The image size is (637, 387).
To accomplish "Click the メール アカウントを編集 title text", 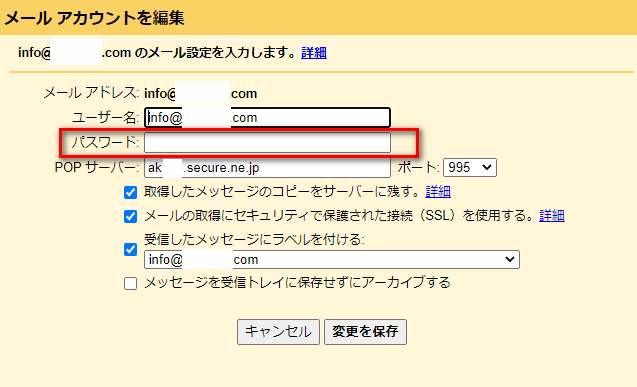I will point(94,18).
